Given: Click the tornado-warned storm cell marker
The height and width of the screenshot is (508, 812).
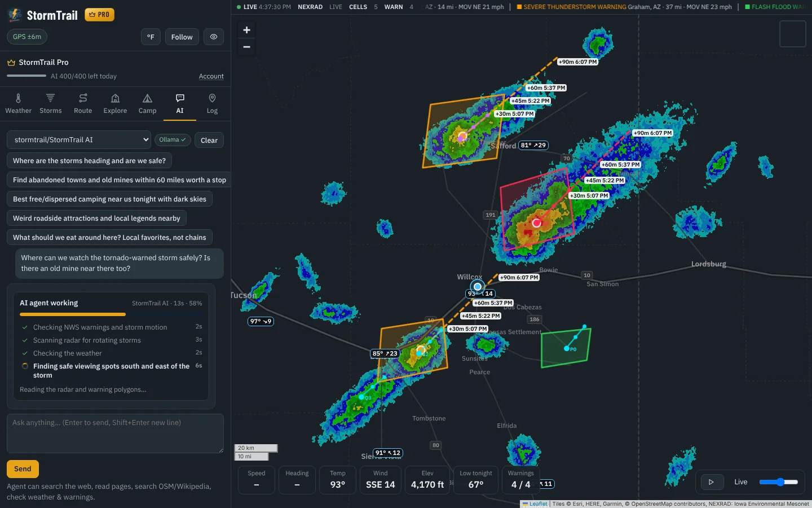Looking at the screenshot, I should click(537, 222).
